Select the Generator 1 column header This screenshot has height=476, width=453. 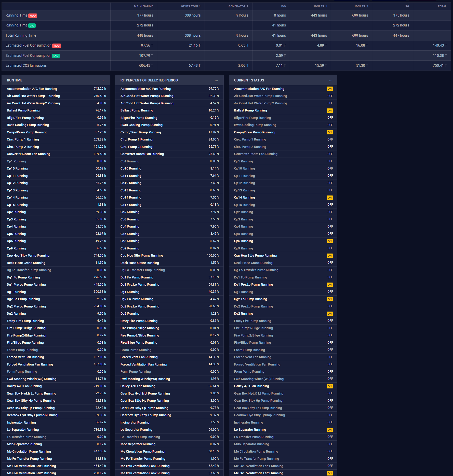[191, 6]
